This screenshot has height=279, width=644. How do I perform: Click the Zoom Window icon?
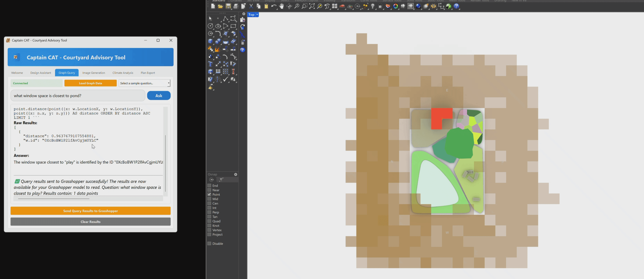coord(304,7)
